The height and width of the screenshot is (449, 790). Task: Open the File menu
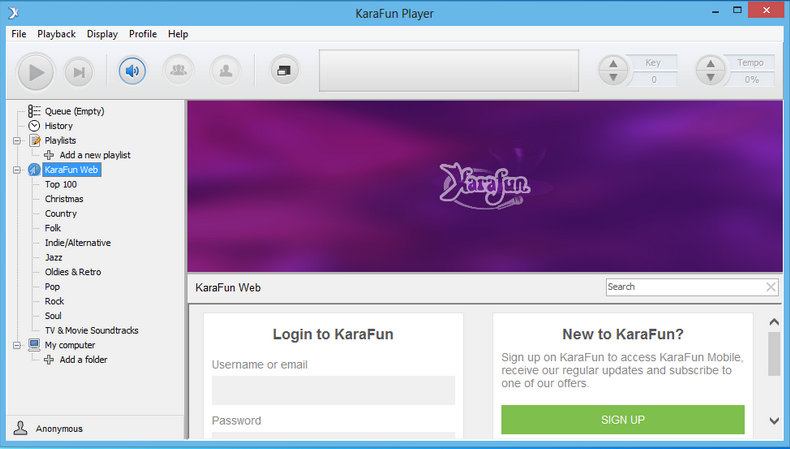(x=19, y=34)
